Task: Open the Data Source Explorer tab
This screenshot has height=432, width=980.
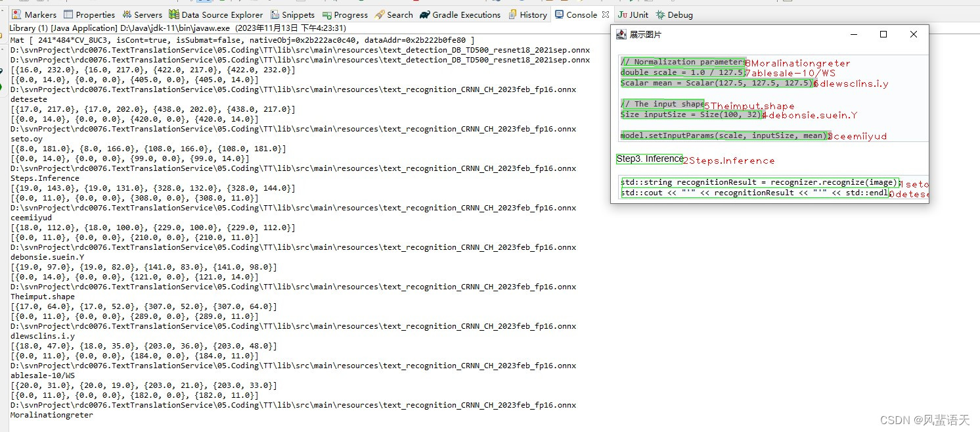Action: click(215, 14)
